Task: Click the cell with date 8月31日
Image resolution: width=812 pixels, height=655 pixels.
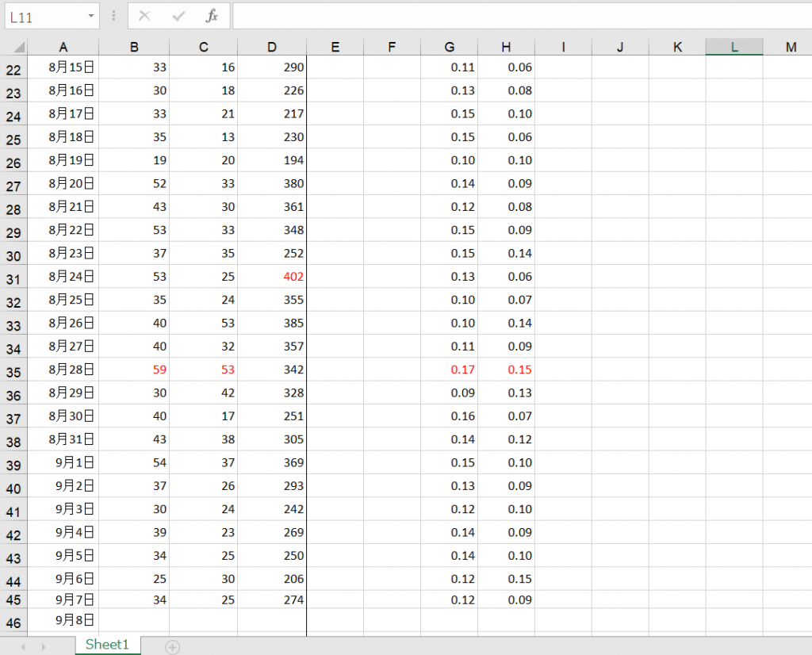Action: [63, 439]
